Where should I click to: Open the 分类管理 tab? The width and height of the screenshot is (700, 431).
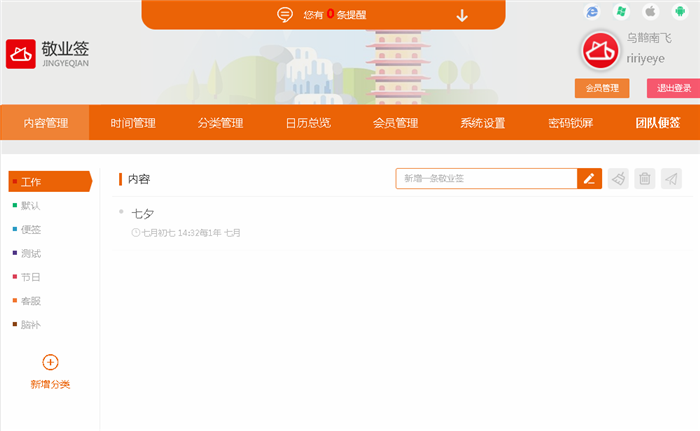[x=221, y=123]
